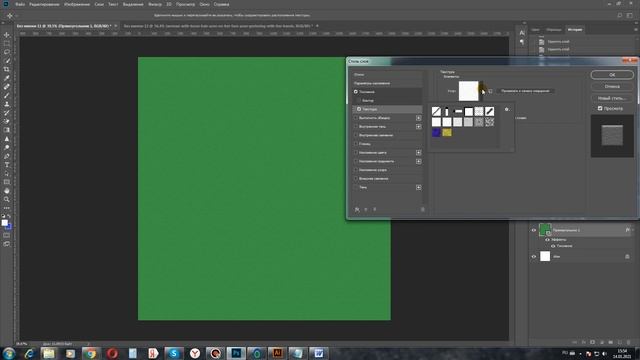Toggle the Тиснение (Bevel & Emboss) checkbox
The image size is (640, 360).
pyautogui.click(x=356, y=92)
